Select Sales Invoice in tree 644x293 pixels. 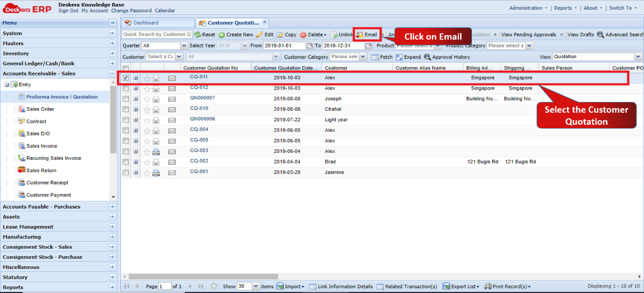(x=42, y=146)
